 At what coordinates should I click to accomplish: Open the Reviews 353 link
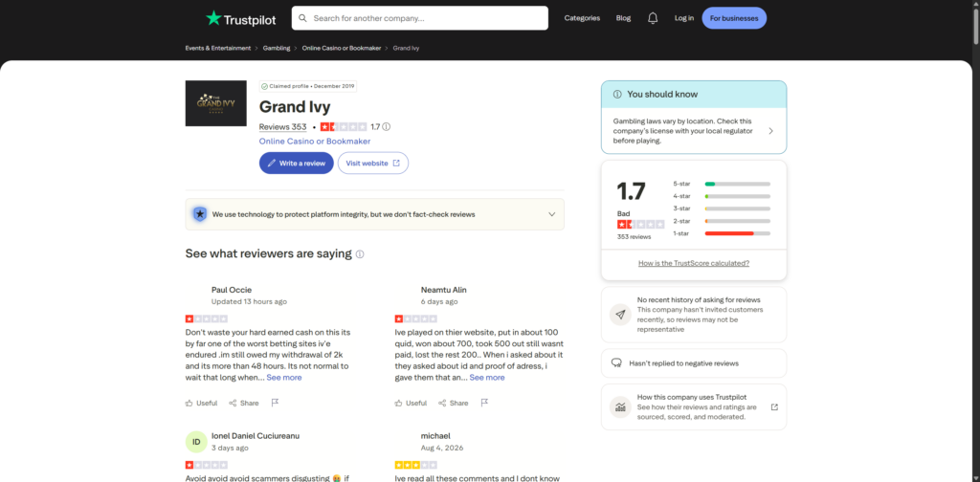click(x=283, y=127)
